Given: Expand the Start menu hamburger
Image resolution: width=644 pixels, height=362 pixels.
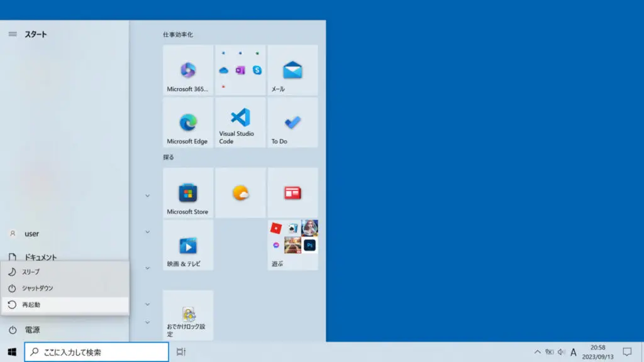Looking at the screenshot, I should click(13, 34).
